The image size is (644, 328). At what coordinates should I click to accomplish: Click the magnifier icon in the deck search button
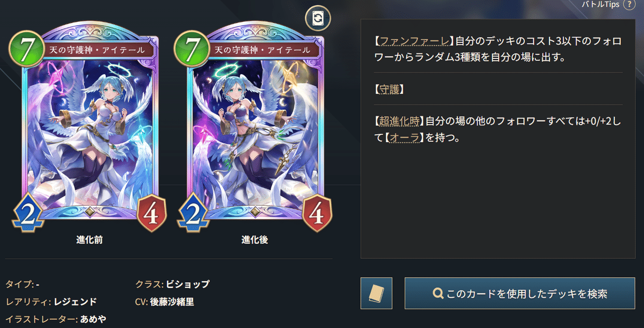pyautogui.click(x=438, y=294)
